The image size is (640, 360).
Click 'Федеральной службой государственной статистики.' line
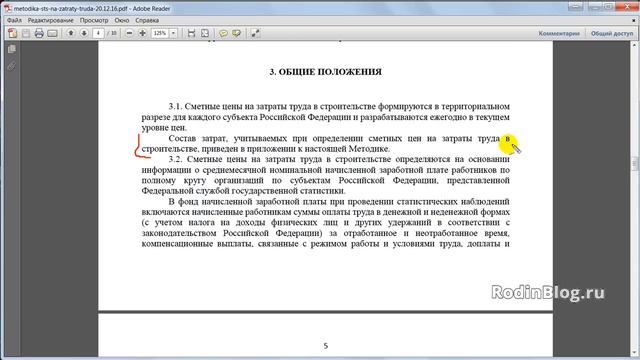pos(244,191)
